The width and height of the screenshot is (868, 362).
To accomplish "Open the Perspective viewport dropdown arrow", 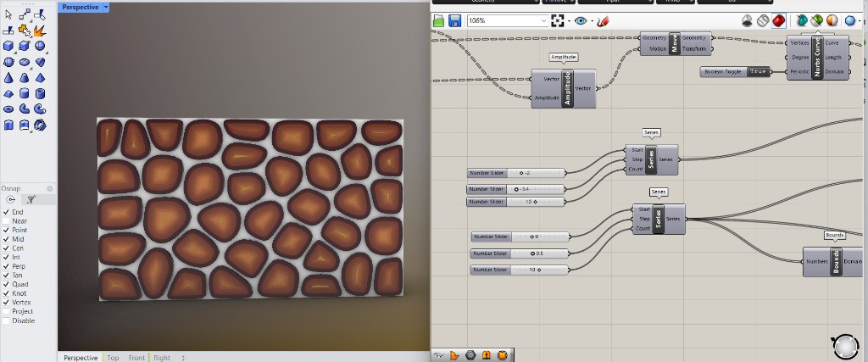I will coord(106,7).
